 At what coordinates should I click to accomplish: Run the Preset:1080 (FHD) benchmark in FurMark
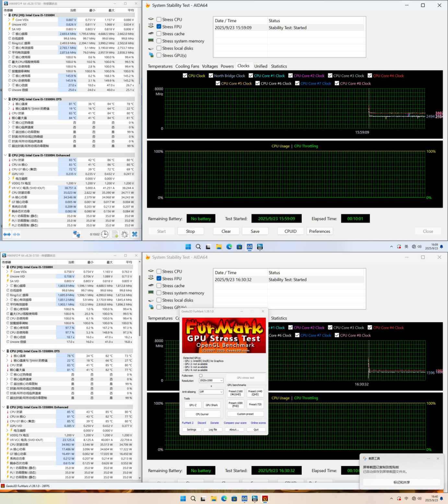pyautogui.click(x=235, y=404)
